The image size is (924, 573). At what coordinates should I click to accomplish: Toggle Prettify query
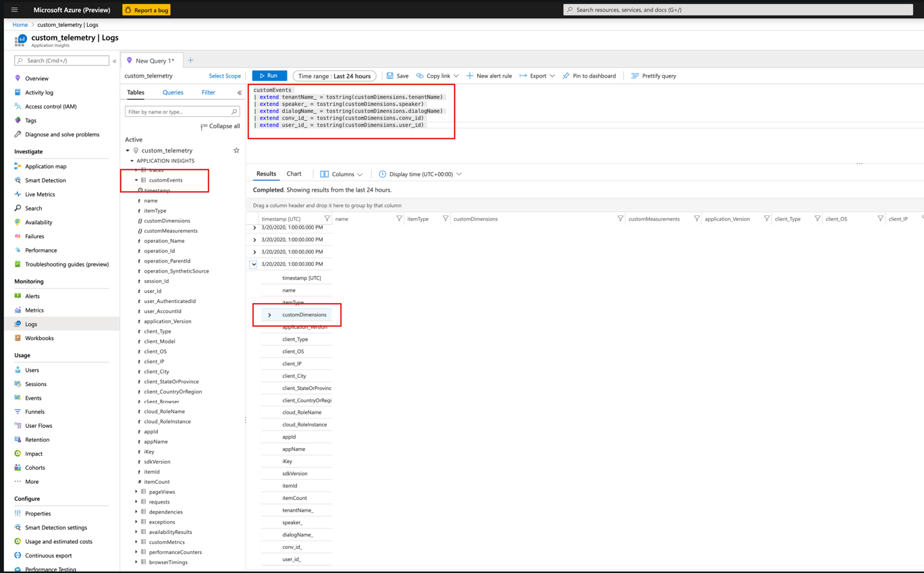tap(653, 76)
